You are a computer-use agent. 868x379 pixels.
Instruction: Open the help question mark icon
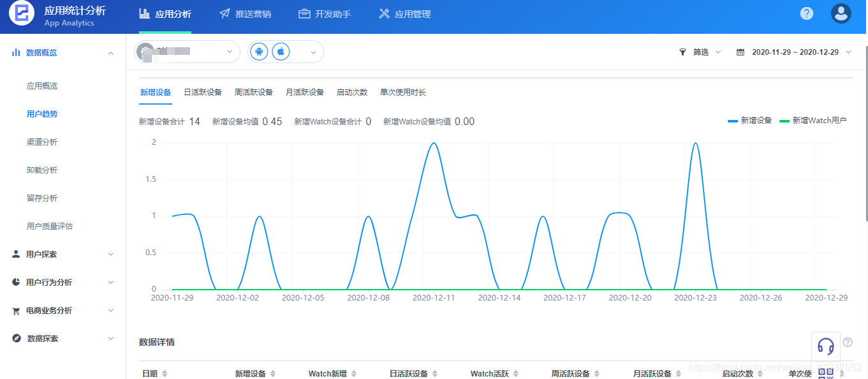(x=807, y=13)
